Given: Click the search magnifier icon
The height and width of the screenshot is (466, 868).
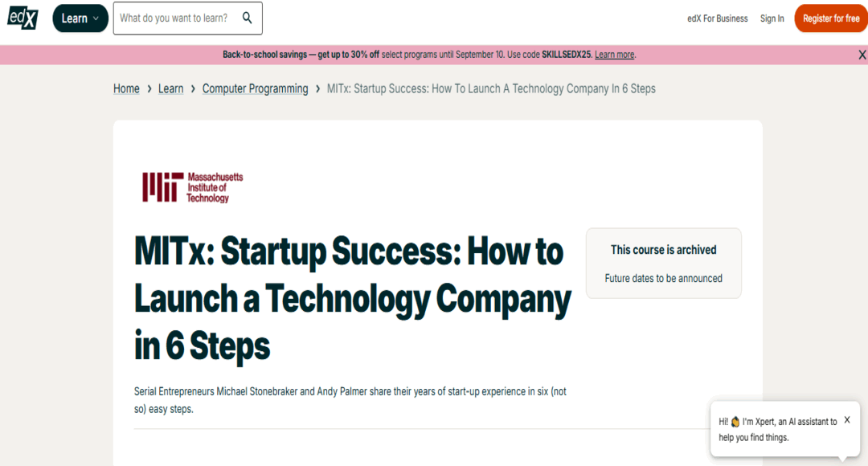Looking at the screenshot, I should tap(247, 18).
